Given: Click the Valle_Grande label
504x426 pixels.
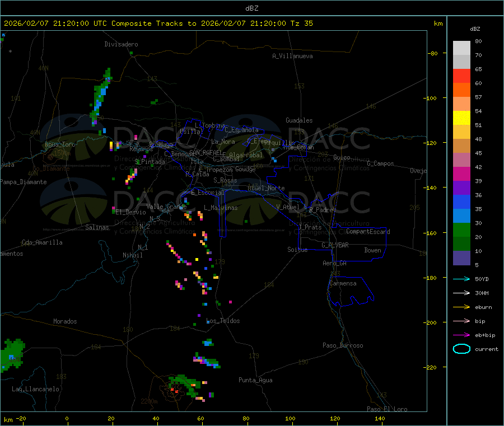Looking at the screenshot, I should tap(166, 206).
